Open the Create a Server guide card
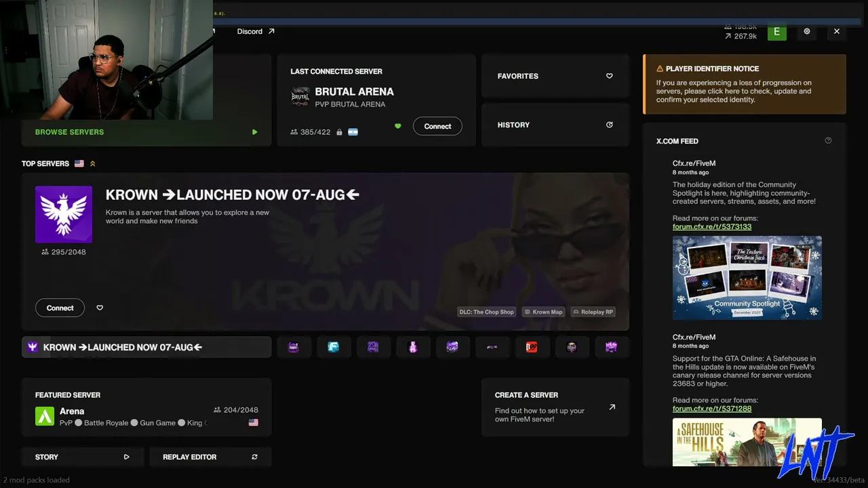The width and height of the screenshot is (868, 488). click(x=555, y=407)
